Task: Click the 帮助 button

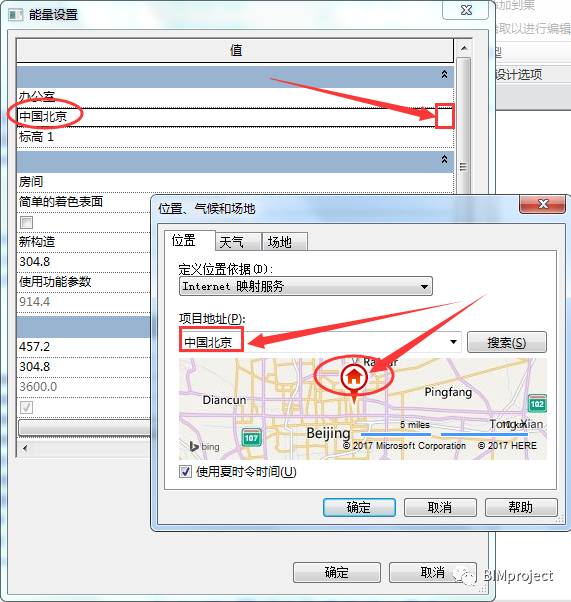Action: [x=521, y=508]
